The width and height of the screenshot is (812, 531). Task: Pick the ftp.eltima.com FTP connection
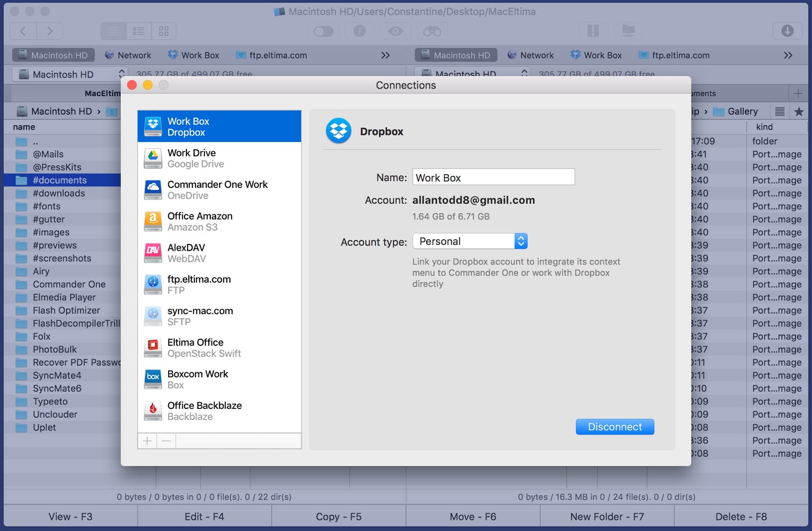pos(219,285)
